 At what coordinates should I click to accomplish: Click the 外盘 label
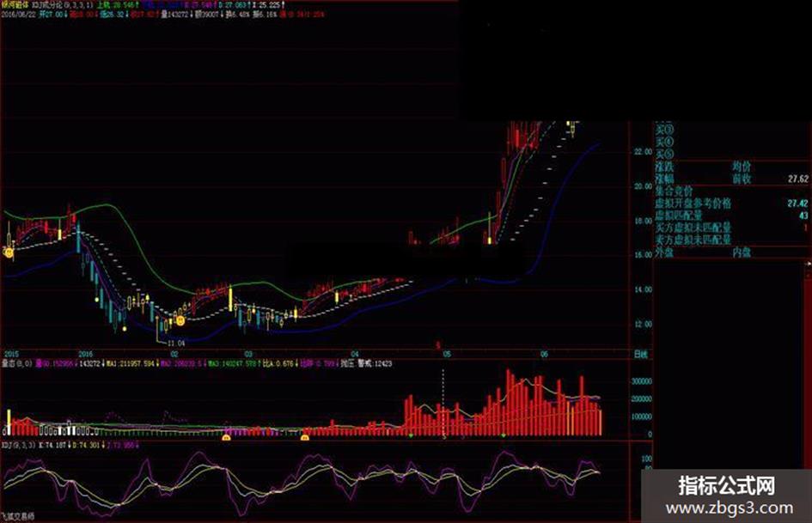click(x=664, y=252)
